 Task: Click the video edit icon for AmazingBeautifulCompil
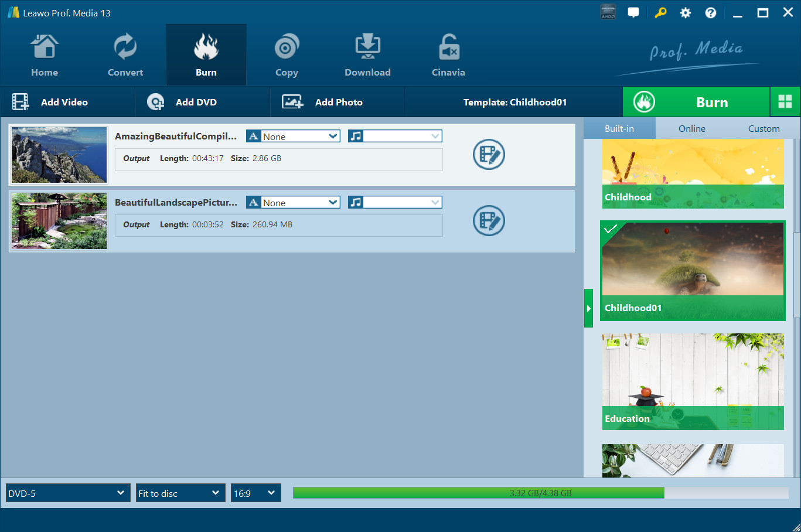[x=489, y=154]
